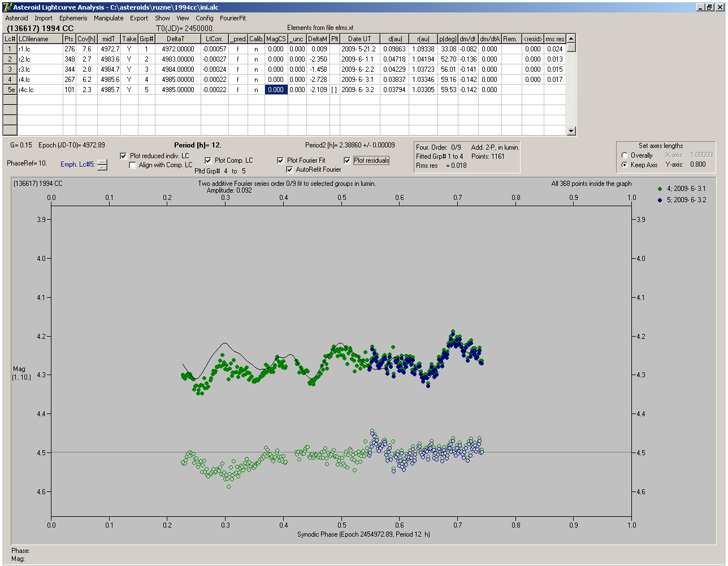Click the Y-axis value 0.800
Screen dimensions: 728x566
697,165
